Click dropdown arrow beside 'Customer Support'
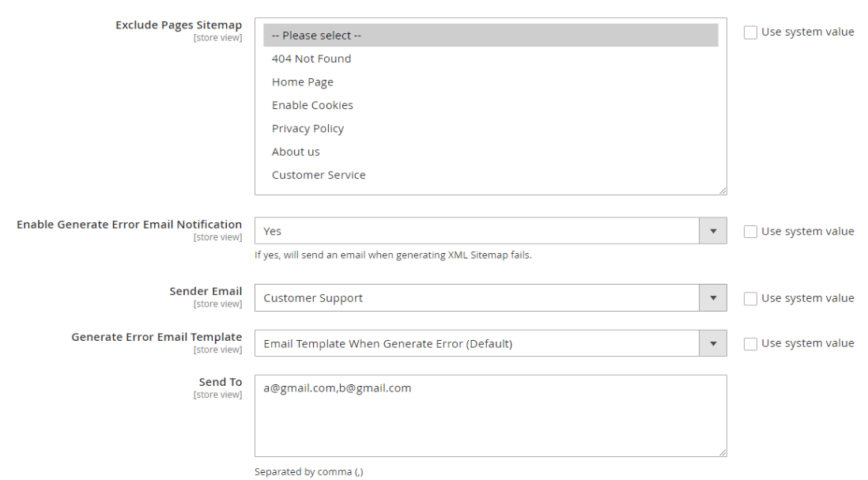The height and width of the screenshot is (480, 868). point(713,298)
